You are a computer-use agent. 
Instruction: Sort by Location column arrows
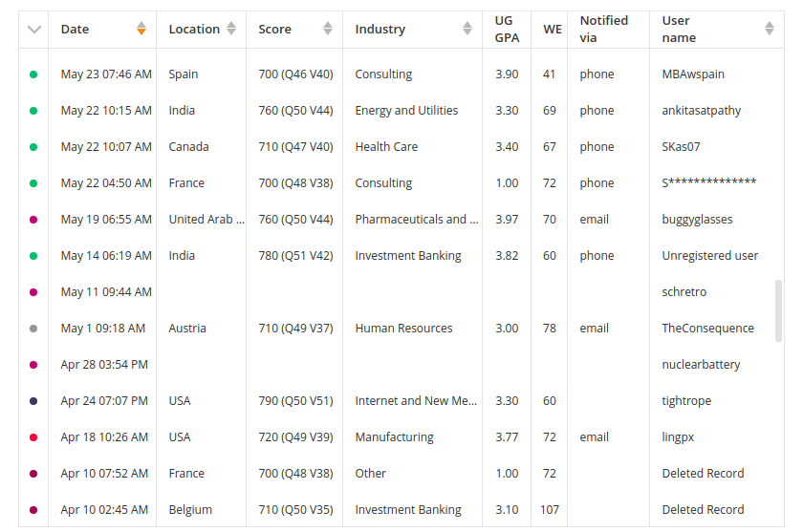point(231,29)
